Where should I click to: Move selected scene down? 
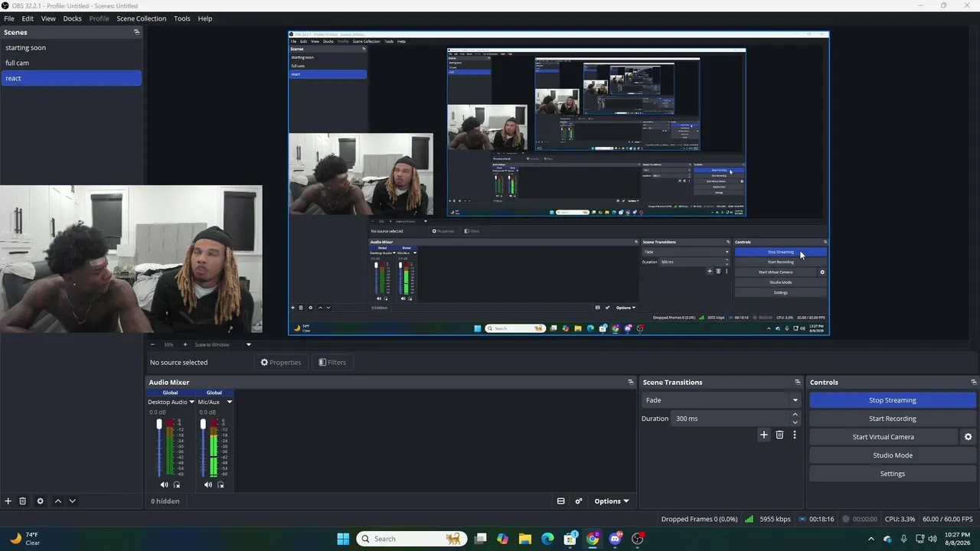72,501
